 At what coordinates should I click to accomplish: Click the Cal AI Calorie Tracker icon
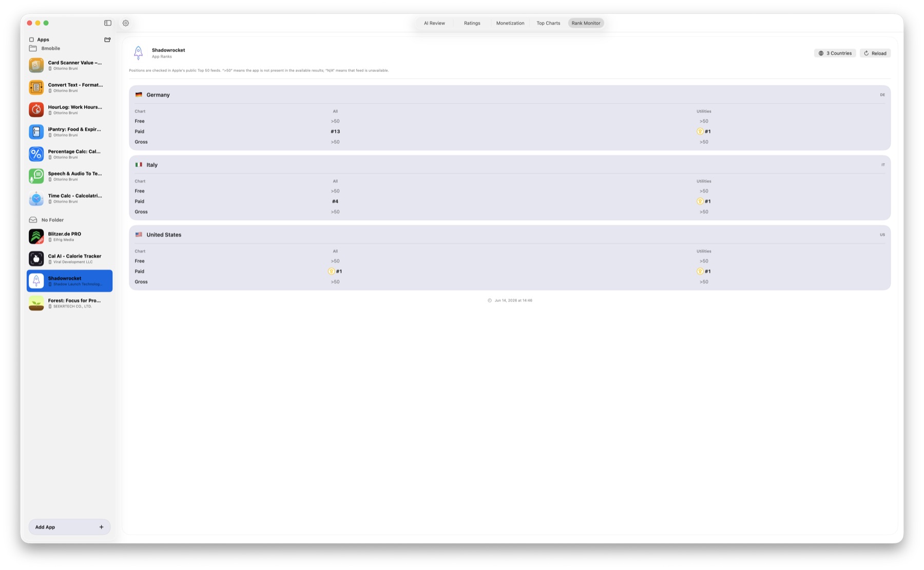pyautogui.click(x=36, y=258)
